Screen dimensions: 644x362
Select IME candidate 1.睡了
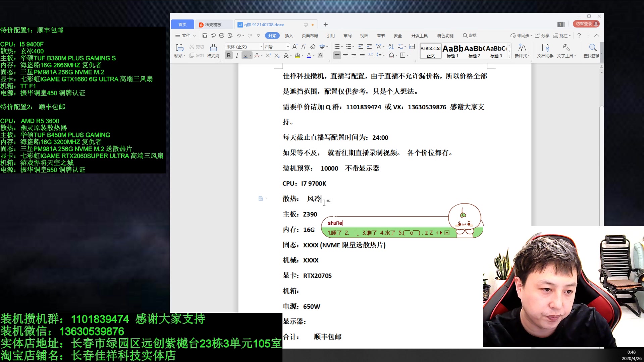pyautogui.click(x=335, y=233)
